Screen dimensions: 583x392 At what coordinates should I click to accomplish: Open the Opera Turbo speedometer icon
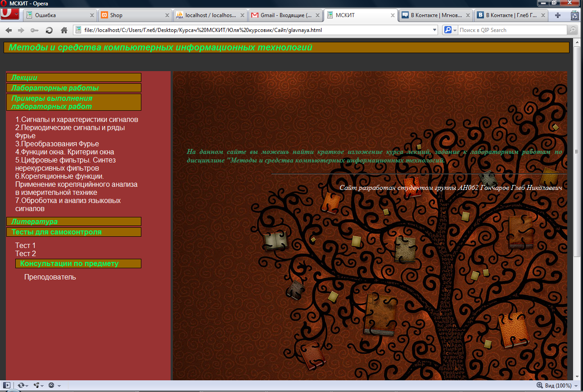51,385
